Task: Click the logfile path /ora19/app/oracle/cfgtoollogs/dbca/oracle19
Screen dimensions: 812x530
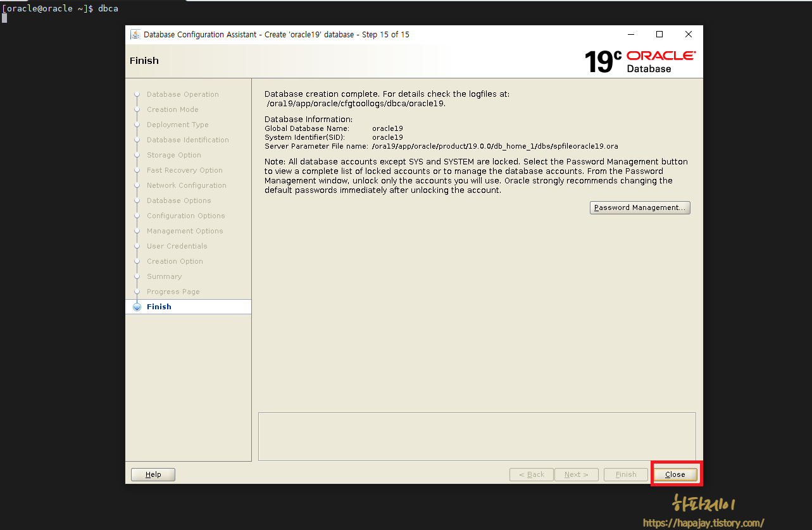Action: pos(356,104)
